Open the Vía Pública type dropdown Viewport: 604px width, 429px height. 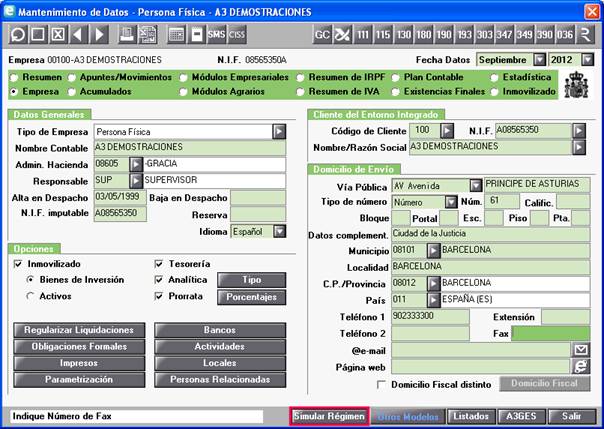coord(476,186)
